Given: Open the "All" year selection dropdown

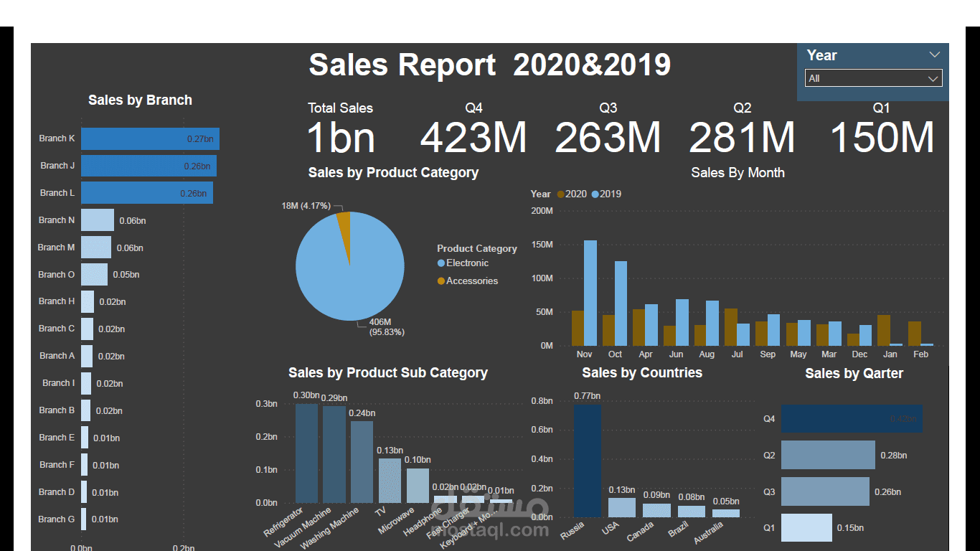Looking at the screenshot, I should pos(933,78).
